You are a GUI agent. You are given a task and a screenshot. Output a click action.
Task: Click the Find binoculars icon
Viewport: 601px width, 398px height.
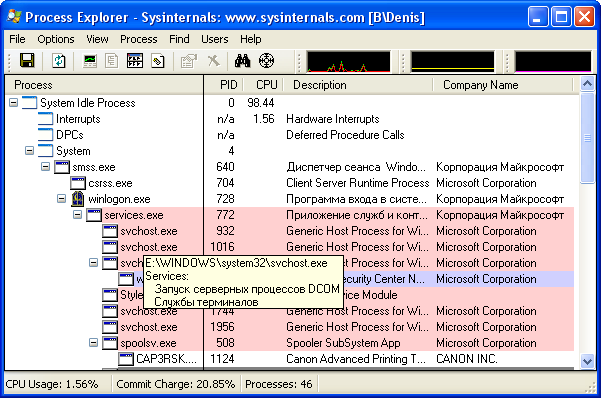click(x=243, y=61)
